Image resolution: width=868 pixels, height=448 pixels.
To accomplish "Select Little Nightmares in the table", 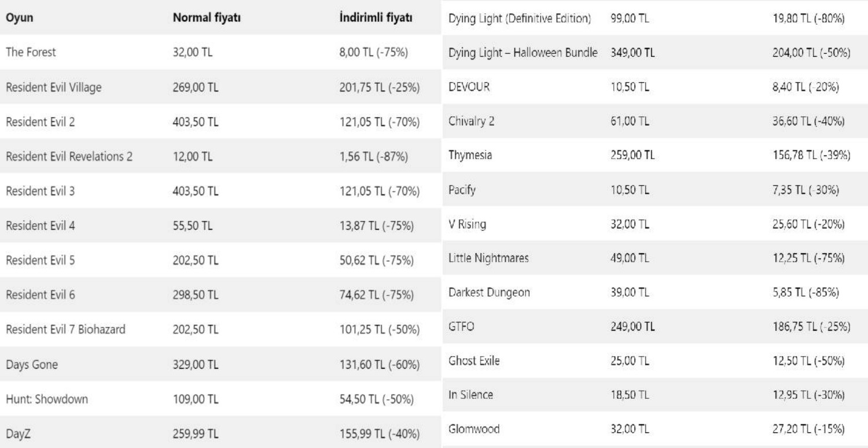I will click(488, 258).
